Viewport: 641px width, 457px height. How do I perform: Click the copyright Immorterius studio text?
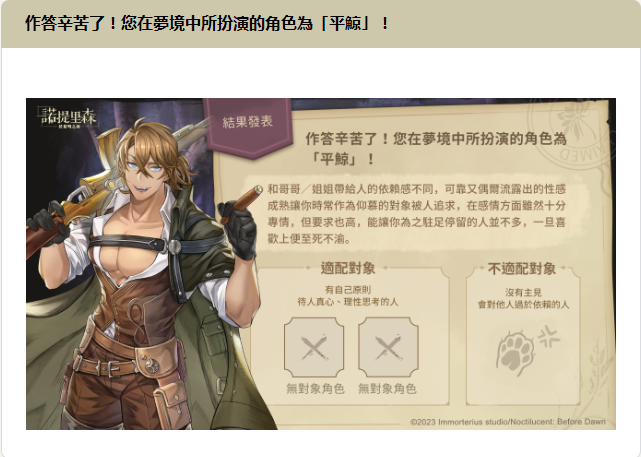click(508, 421)
